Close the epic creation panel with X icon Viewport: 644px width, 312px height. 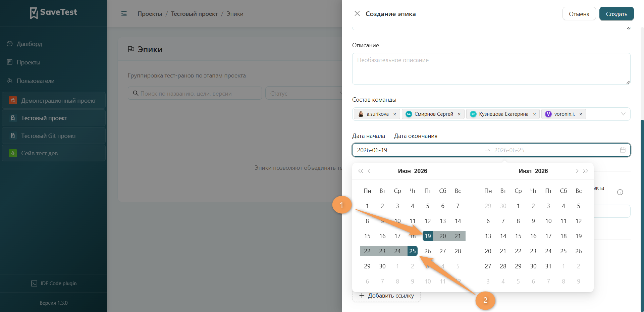click(357, 13)
